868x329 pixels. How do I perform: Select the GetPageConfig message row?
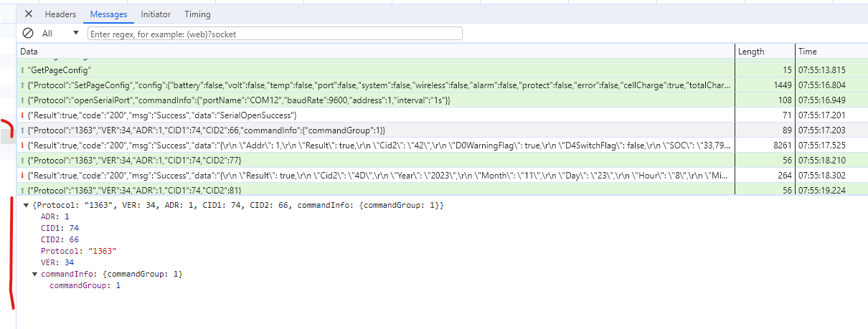(442, 70)
